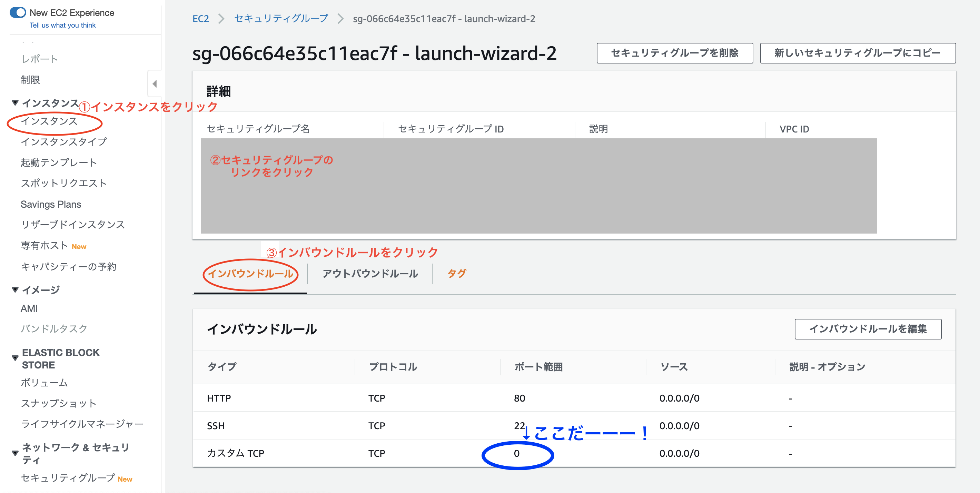This screenshot has width=980, height=493.
Task: Open AMI in the sidebar
Action: point(29,308)
